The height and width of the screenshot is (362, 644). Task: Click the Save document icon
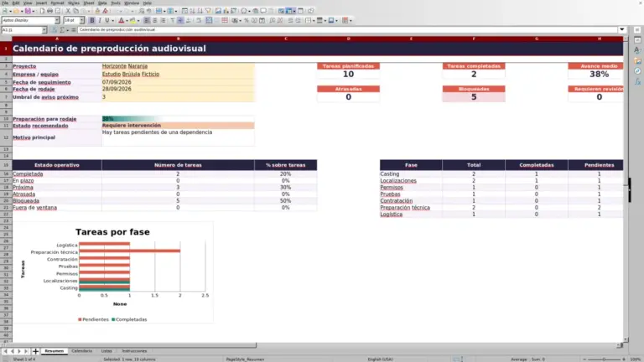pyautogui.click(x=28, y=11)
